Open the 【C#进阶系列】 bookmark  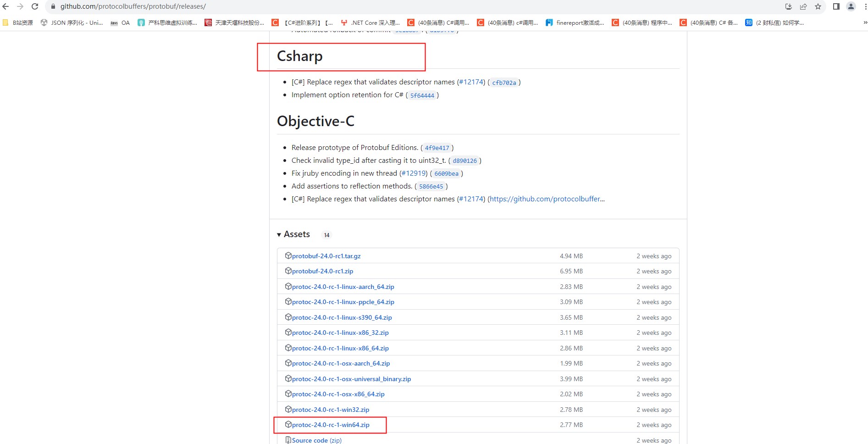pos(302,22)
